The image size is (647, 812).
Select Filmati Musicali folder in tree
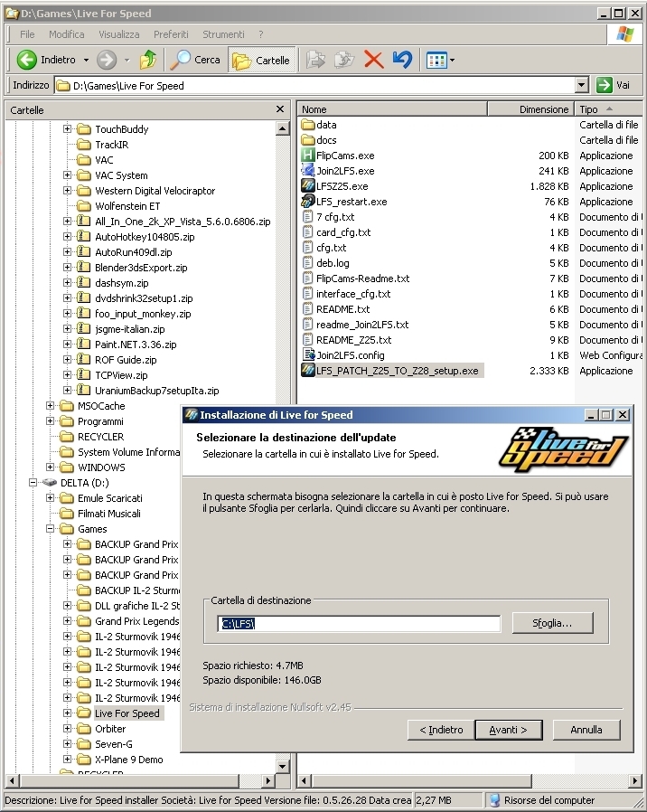[108, 514]
